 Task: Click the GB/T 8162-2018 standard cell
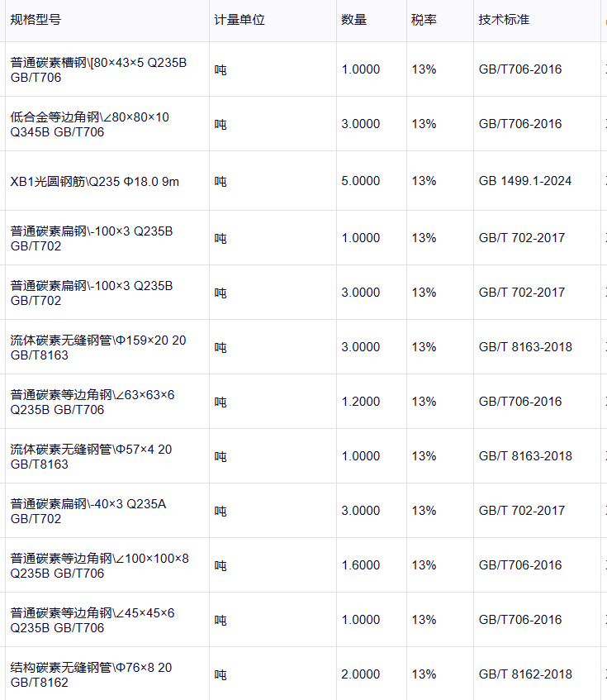pos(525,674)
